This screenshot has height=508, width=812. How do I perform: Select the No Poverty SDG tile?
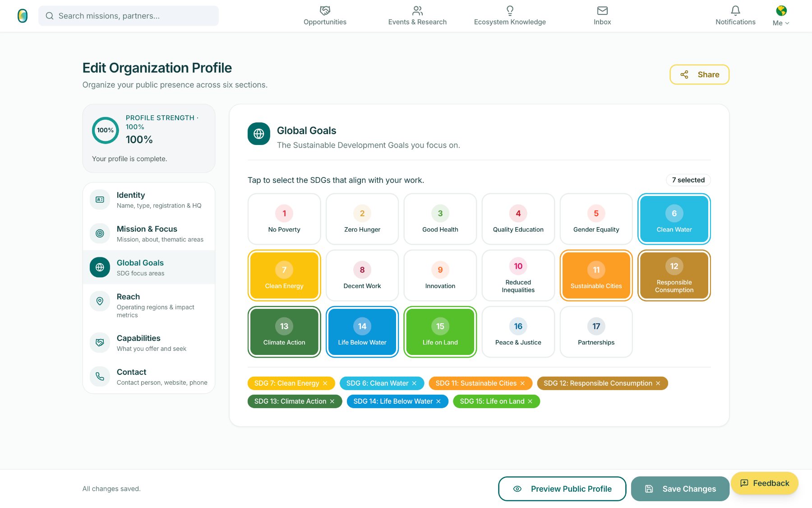(284, 219)
